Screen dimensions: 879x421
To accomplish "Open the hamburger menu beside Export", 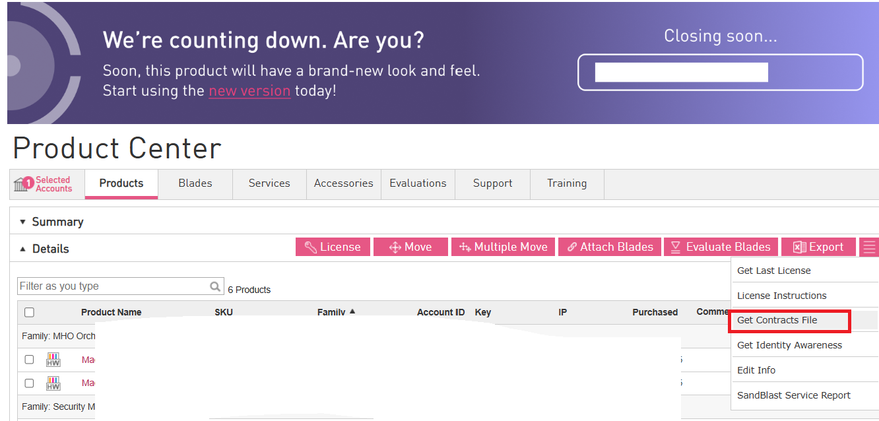I will 868,247.
